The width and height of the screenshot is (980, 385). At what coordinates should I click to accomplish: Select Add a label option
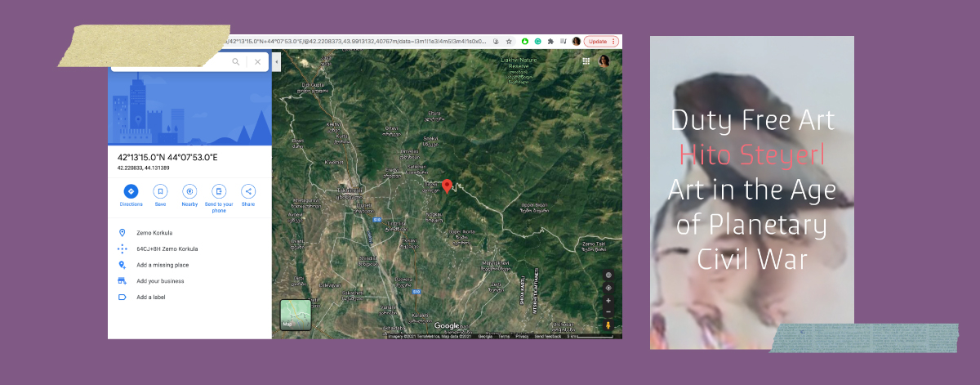[150, 297]
